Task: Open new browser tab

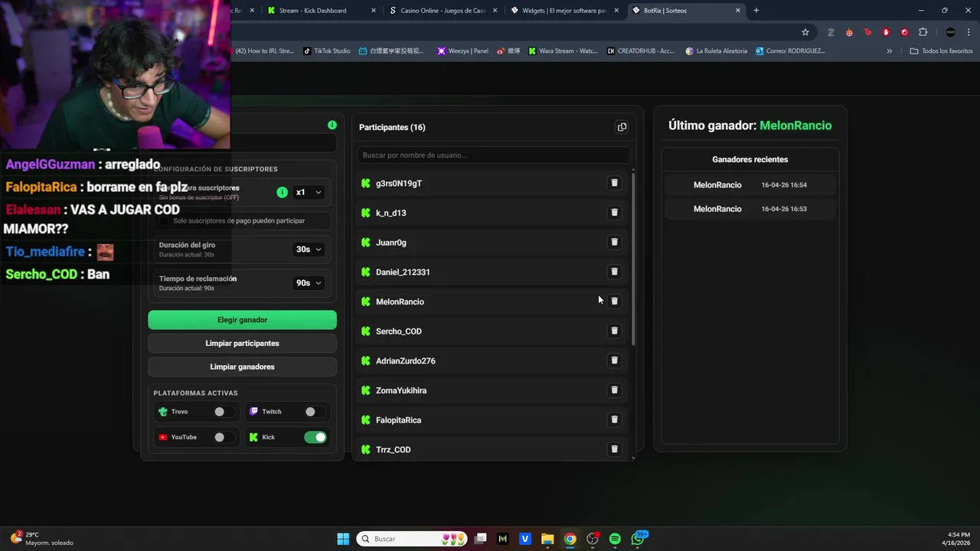Action: (x=756, y=11)
